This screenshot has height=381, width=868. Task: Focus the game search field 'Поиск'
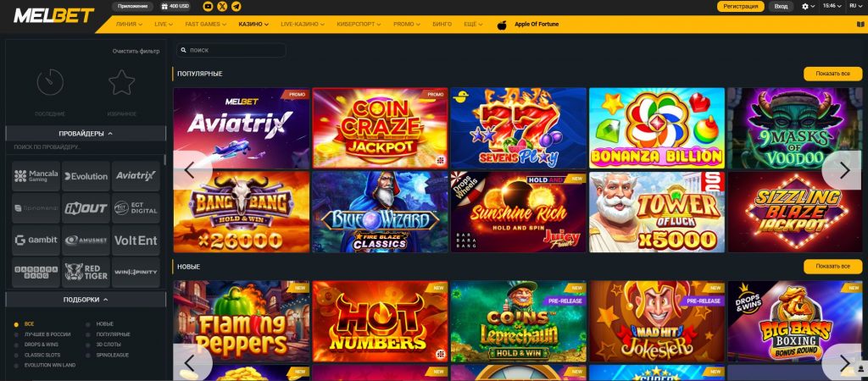coord(231,50)
